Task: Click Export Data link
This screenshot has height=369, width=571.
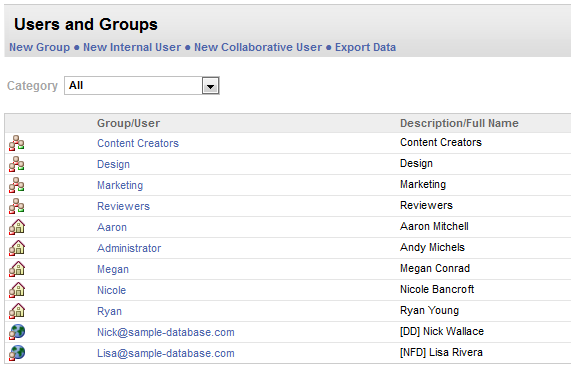Action: point(365,47)
